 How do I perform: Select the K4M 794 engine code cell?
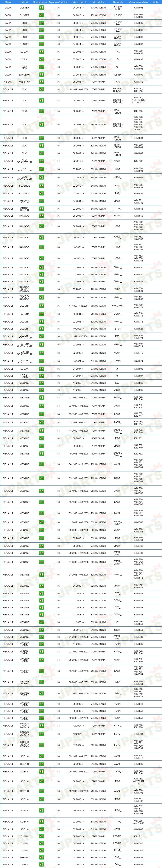pyautogui.click(x=138, y=734)
